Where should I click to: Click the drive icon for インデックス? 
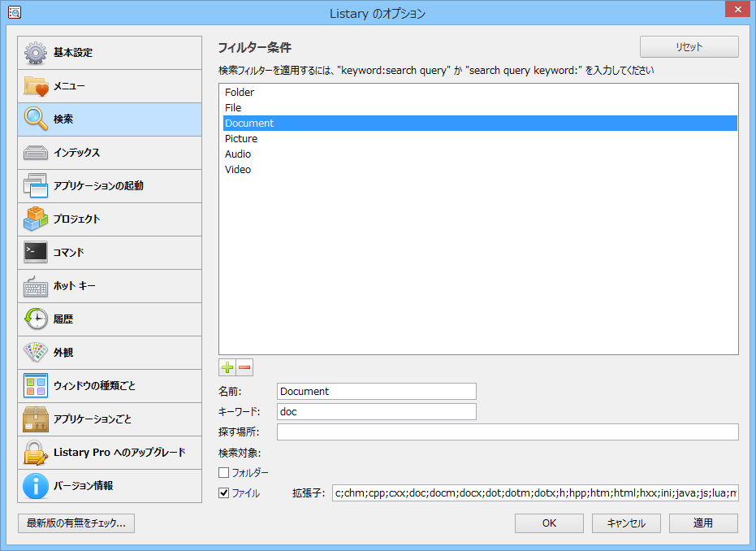click(x=36, y=153)
